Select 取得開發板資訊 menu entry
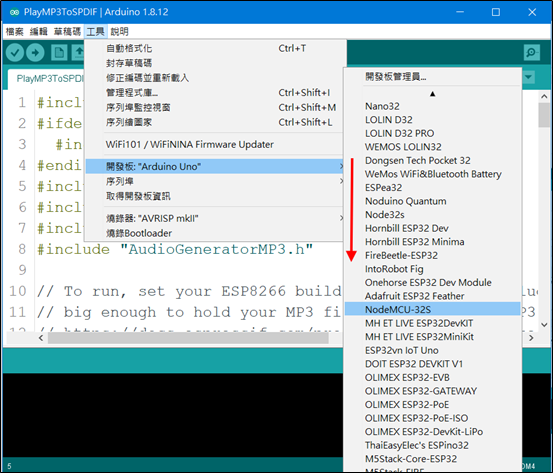 click(x=214, y=196)
